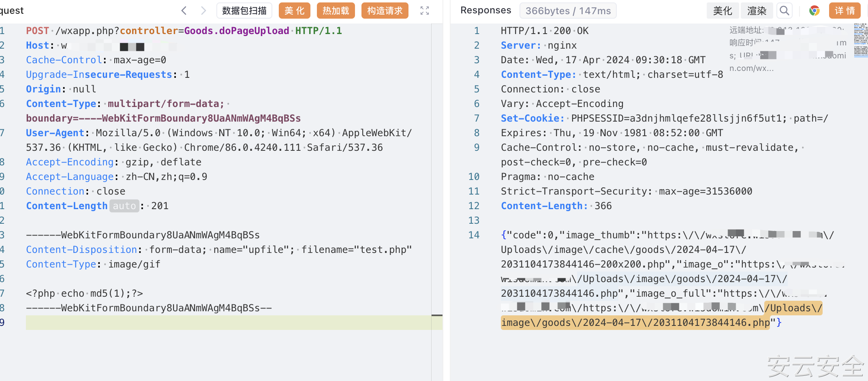Click the response Date header line
This screenshot has height=381, width=868.
coord(603,60)
